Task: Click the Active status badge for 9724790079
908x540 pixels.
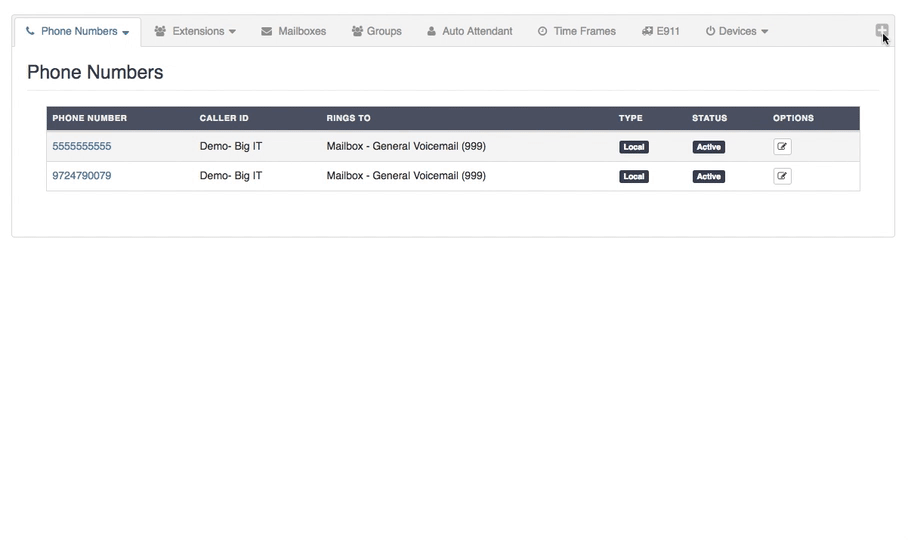Action: pyautogui.click(x=709, y=176)
